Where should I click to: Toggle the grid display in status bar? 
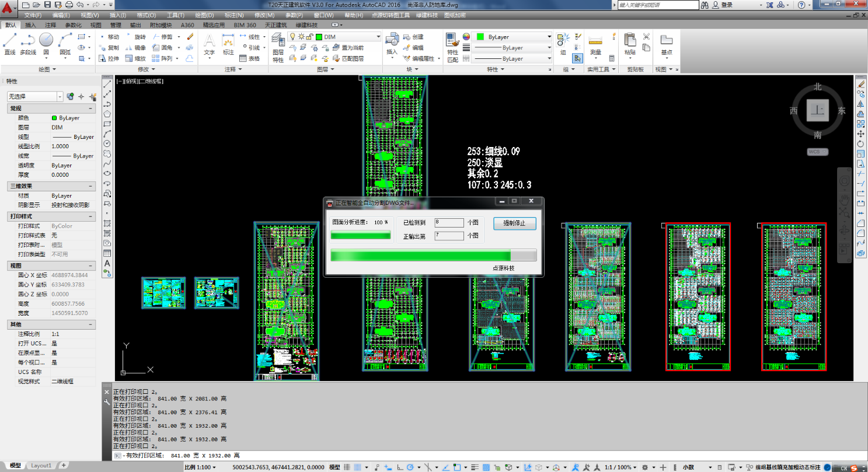point(347,467)
